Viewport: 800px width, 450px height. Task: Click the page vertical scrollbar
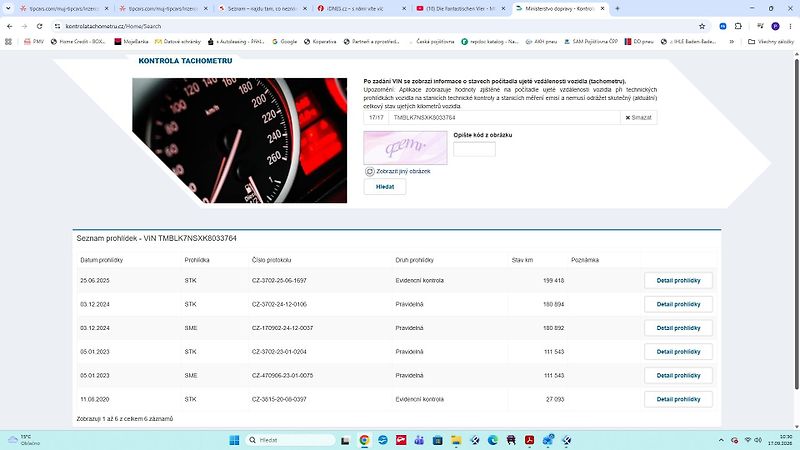pyautogui.click(x=796, y=224)
